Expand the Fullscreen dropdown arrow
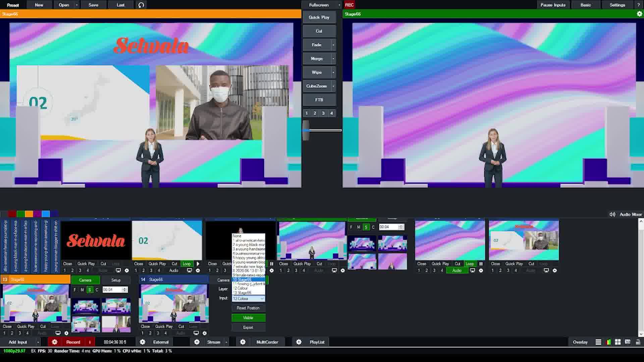 pos(339,5)
